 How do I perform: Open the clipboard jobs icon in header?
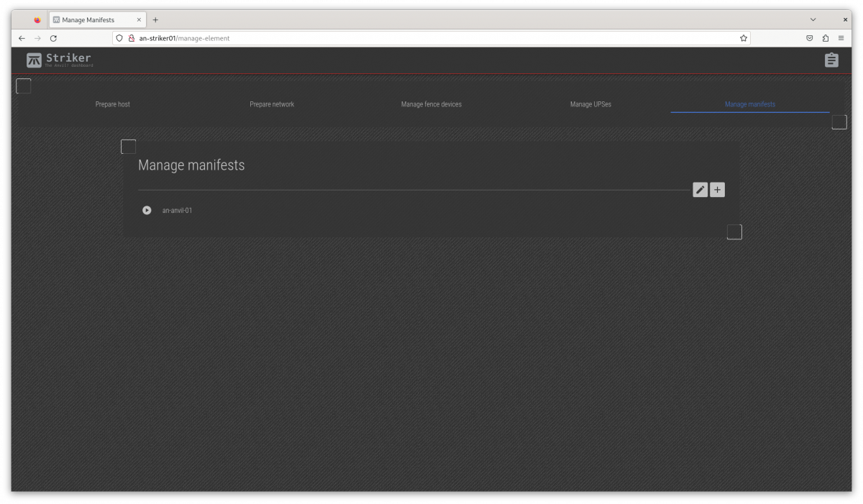831,60
